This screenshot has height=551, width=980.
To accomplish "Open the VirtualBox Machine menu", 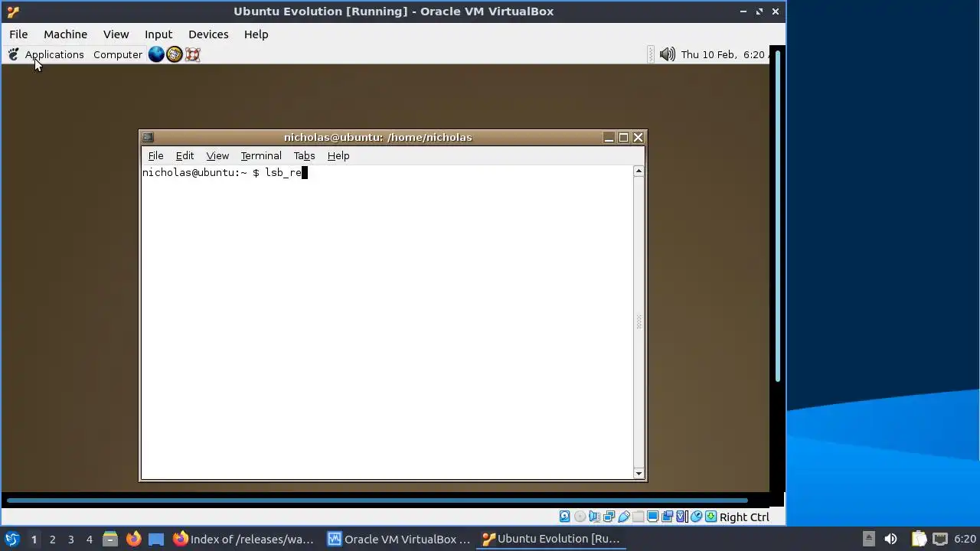I will point(65,34).
